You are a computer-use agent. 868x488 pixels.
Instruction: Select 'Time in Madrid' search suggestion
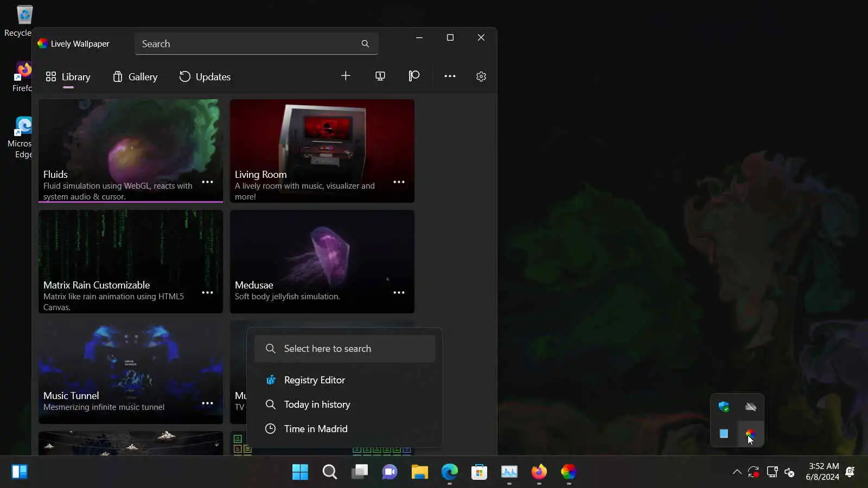(x=345, y=429)
